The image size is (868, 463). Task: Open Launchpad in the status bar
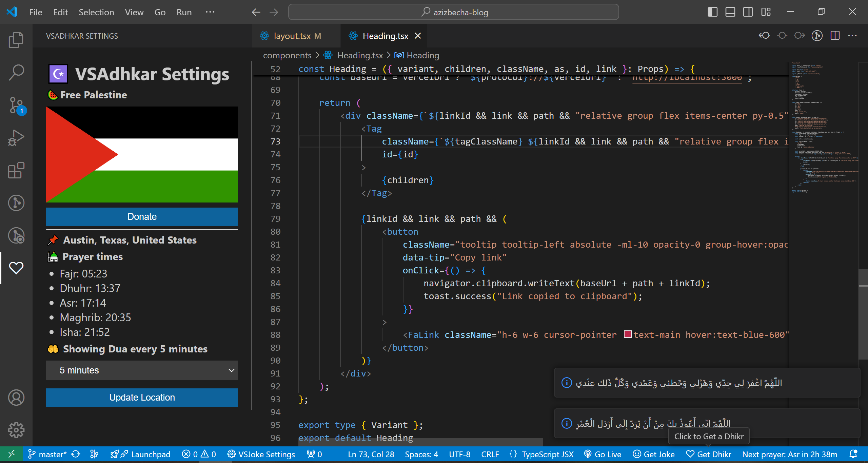[140, 454]
